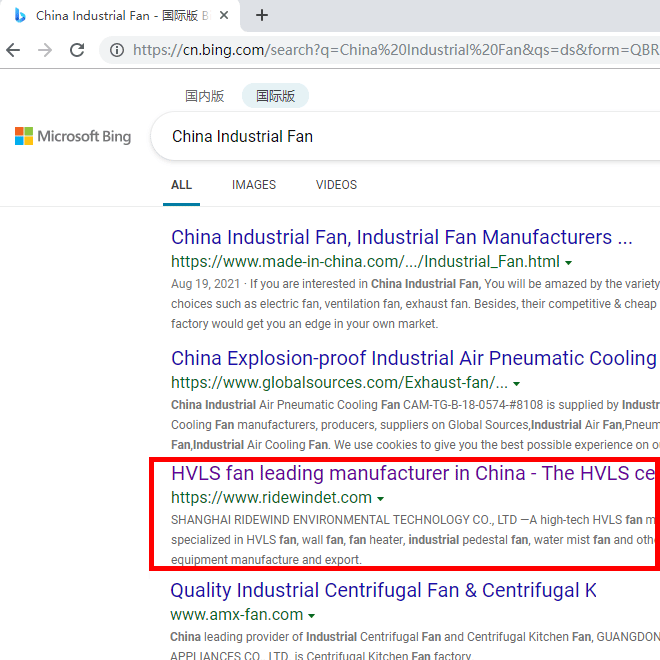Click the ridewindet.com URL
This screenshot has height=660, width=660.
coord(271,498)
